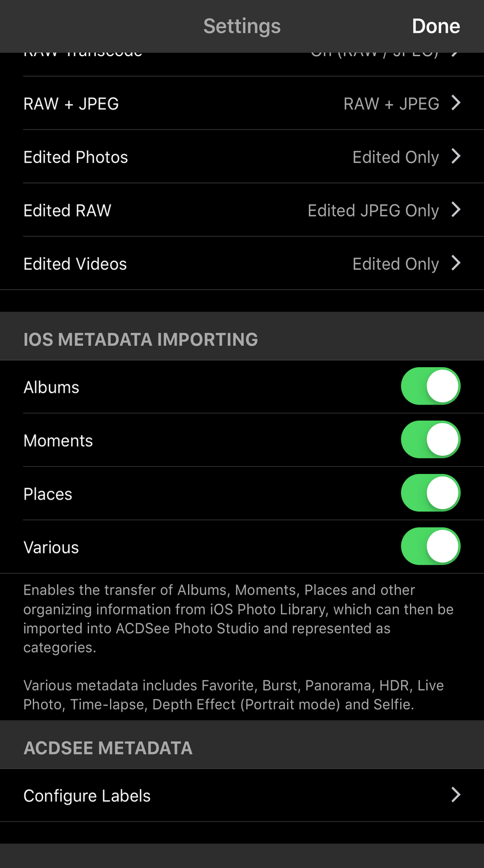This screenshot has width=484, height=868.
Task: Tap the Done button
Action: click(436, 26)
